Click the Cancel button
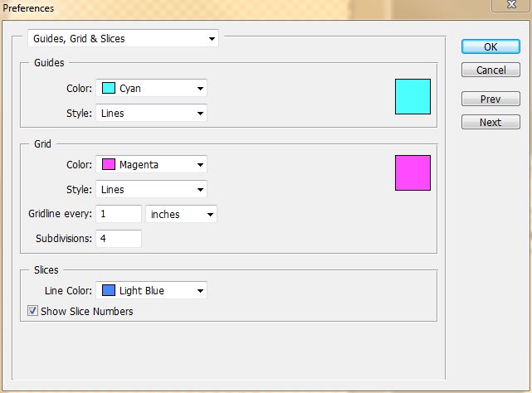 (491, 70)
